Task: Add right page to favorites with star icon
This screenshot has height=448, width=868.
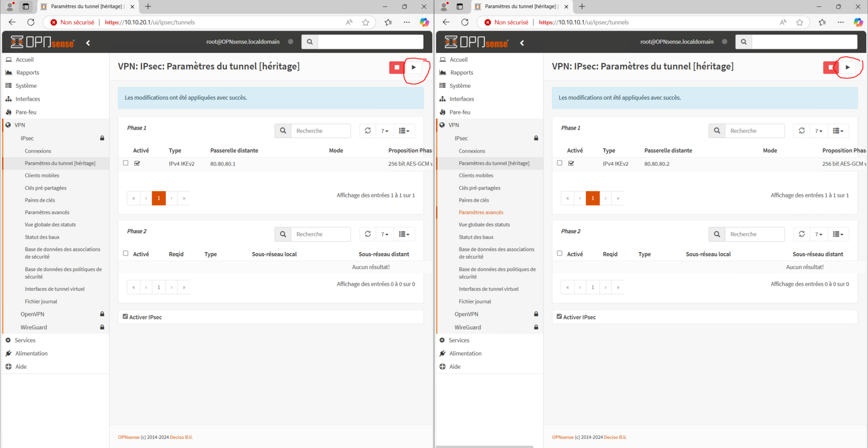Action: pos(799,22)
